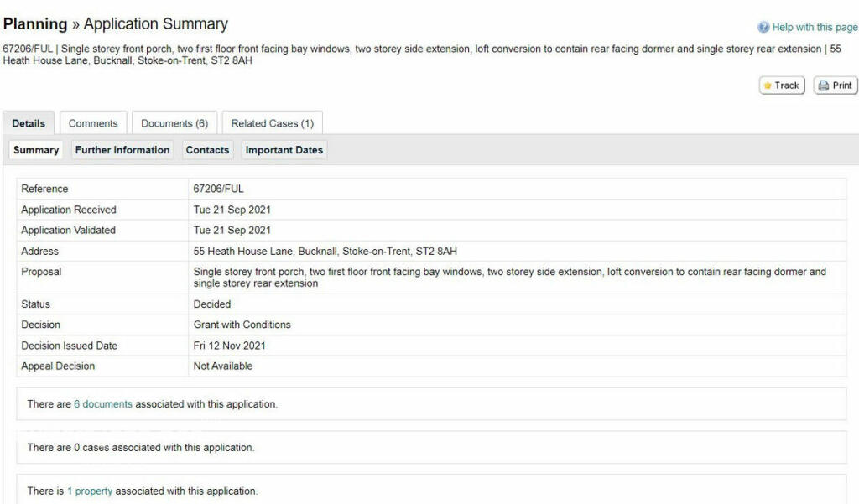
Task: Track this application with the star button
Action: (x=782, y=86)
